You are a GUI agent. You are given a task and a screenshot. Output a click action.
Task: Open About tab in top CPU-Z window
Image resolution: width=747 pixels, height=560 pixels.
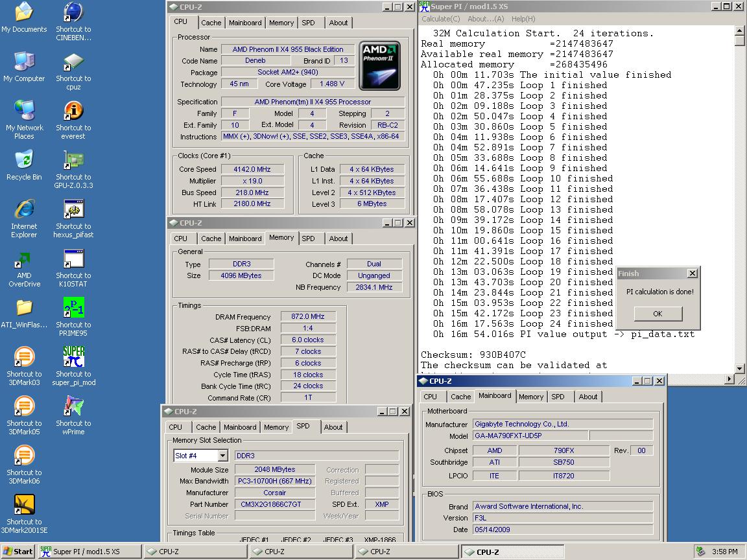(x=338, y=23)
